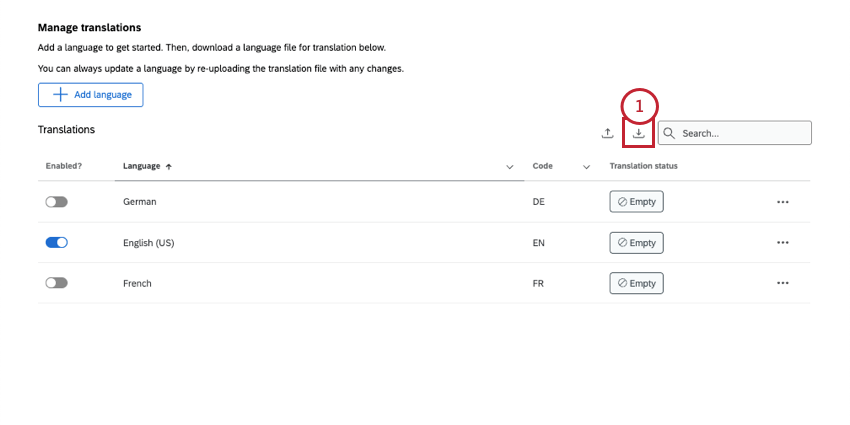Image resolution: width=850 pixels, height=425 pixels.
Task: Enable the French language toggle
Action: [56, 283]
